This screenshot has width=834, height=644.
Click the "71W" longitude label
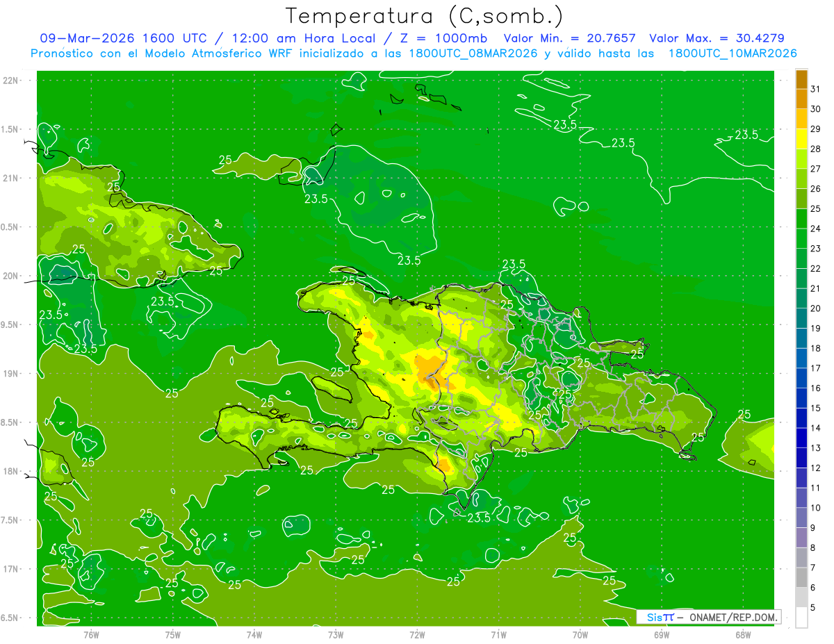498,634
